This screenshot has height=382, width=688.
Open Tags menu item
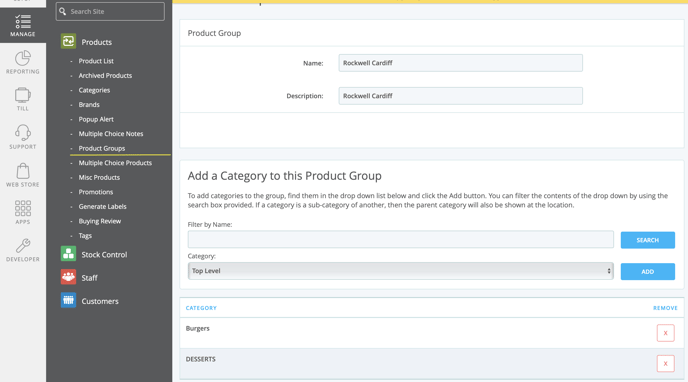85,236
